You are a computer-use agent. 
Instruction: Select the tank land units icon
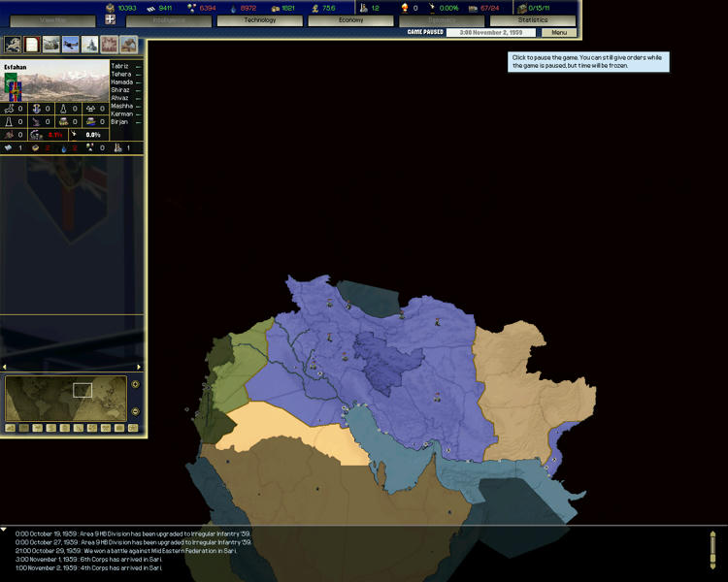(x=51, y=45)
